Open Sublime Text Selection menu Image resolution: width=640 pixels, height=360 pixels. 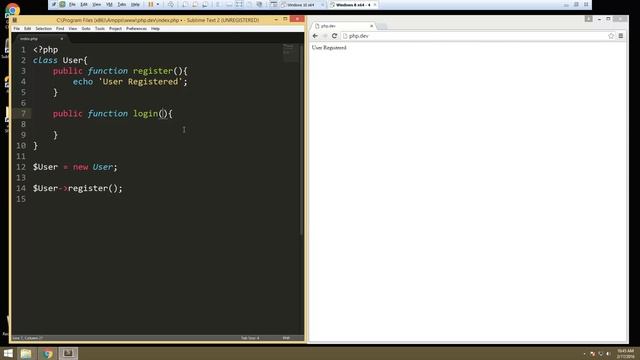coord(43,29)
